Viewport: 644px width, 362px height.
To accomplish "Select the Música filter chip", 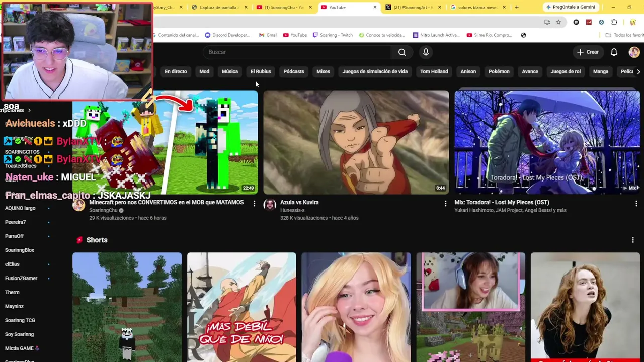I will (x=230, y=71).
